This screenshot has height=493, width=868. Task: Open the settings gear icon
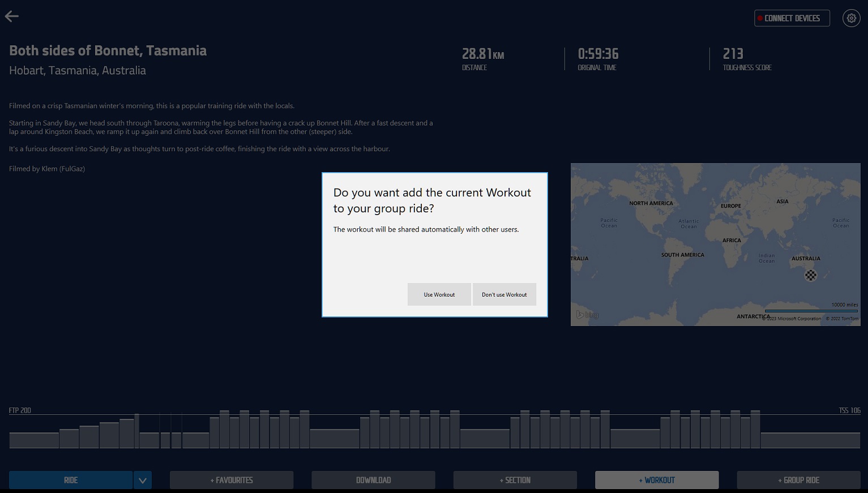(x=851, y=18)
